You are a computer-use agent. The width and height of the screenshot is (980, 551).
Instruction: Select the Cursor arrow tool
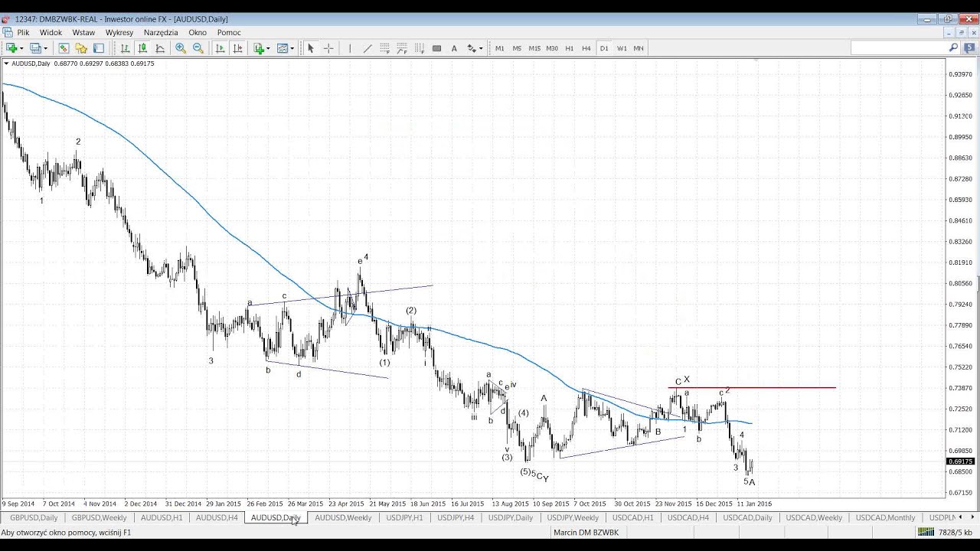click(311, 48)
